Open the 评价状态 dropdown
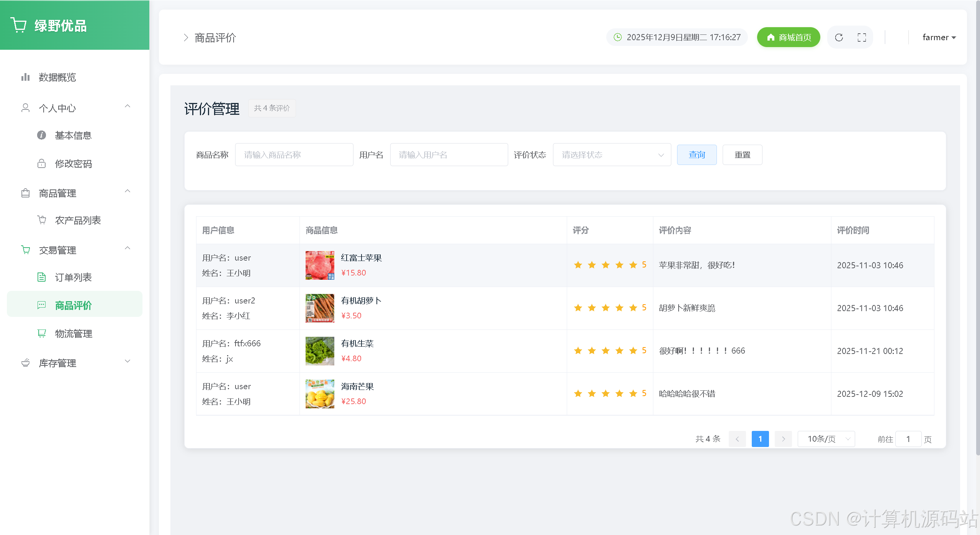The height and width of the screenshot is (535, 980). (x=612, y=155)
